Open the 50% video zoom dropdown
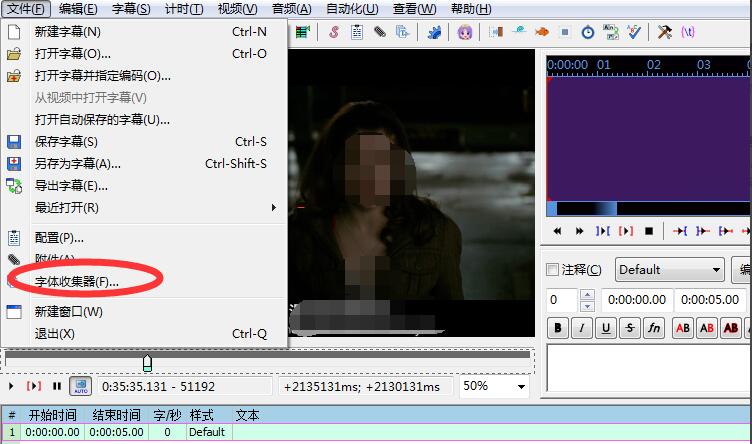The width and height of the screenshot is (752, 444). click(x=494, y=386)
